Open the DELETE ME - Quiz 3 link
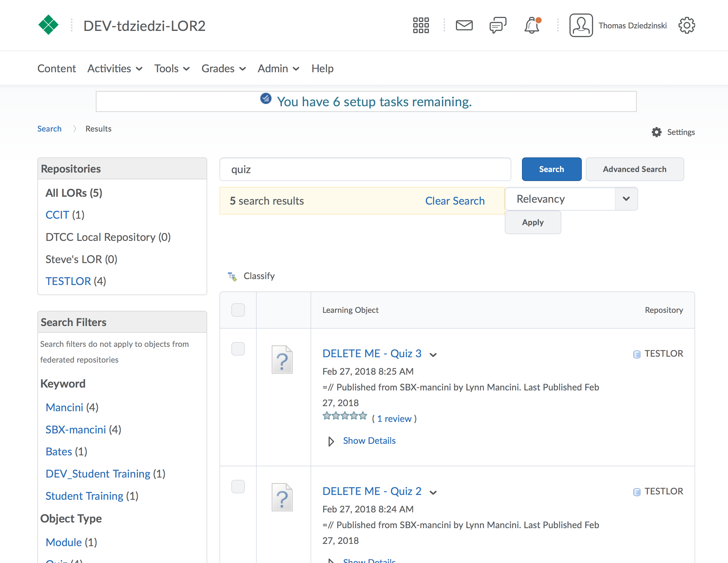Screen dimensions: 728x563 (x=372, y=353)
